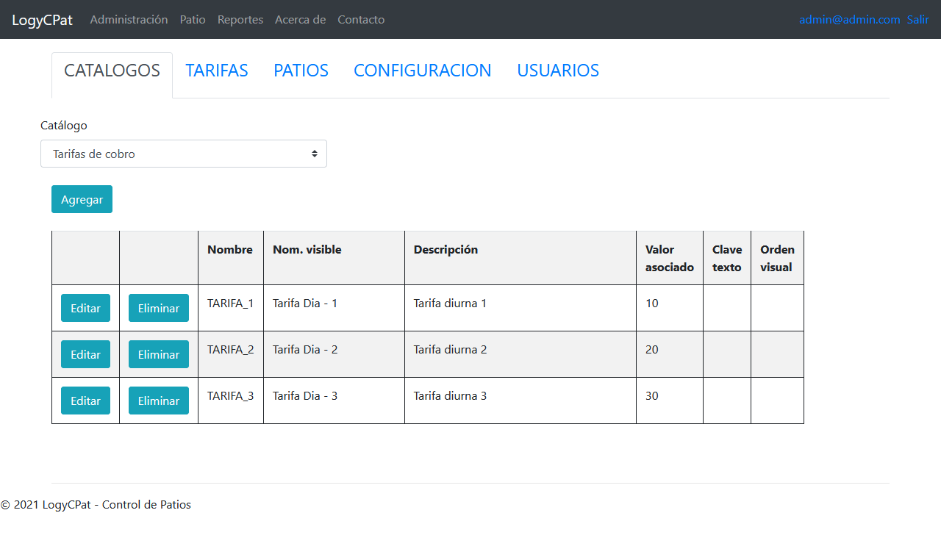Image resolution: width=941 pixels, height=560 pixels.
Task: Open the Acerca de page link
Action: 300,20
